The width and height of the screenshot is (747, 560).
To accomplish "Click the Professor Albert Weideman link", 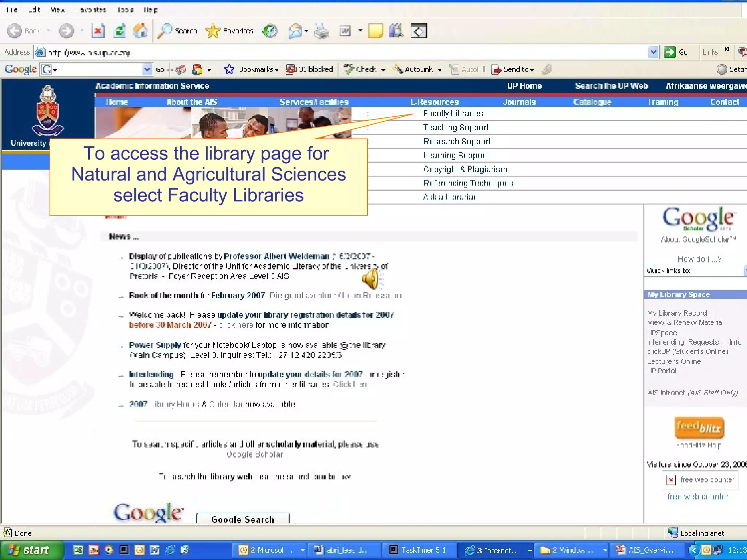I will point(276,256).
